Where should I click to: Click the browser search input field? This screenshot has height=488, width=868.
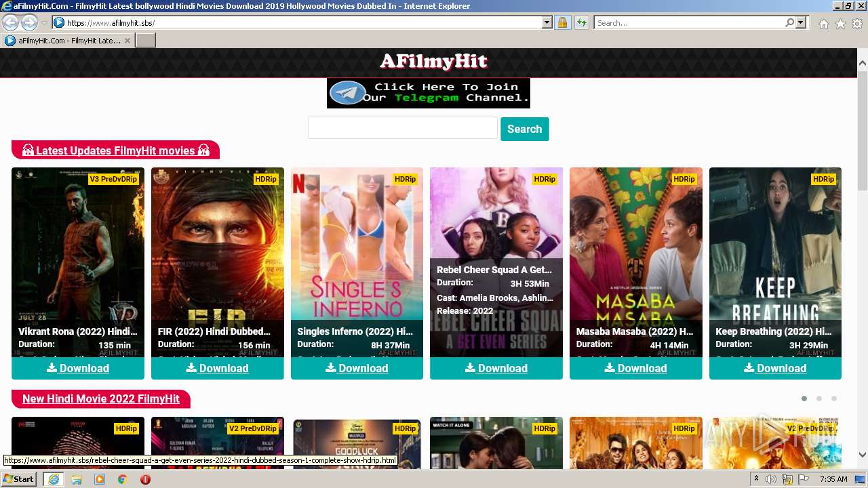pyautogui.click(x=689, y=22)
